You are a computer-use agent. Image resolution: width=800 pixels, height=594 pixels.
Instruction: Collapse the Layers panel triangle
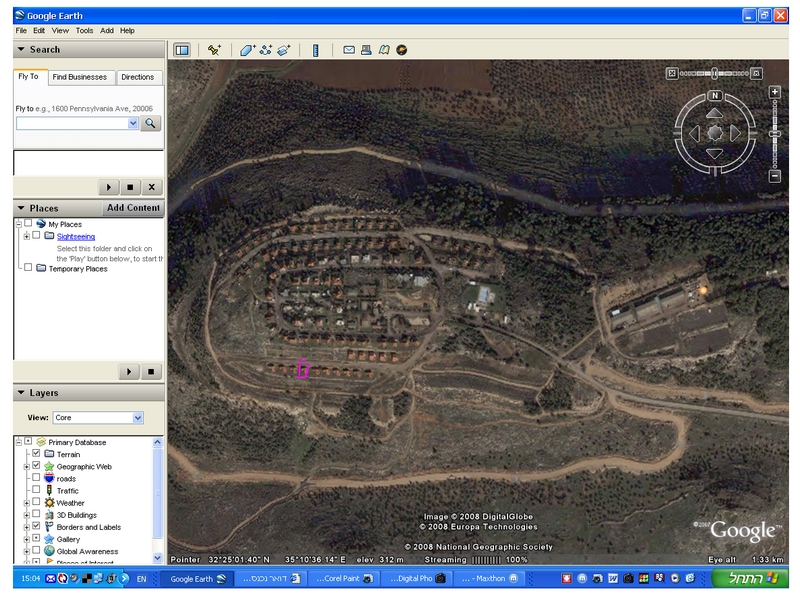tap(21, 392)
